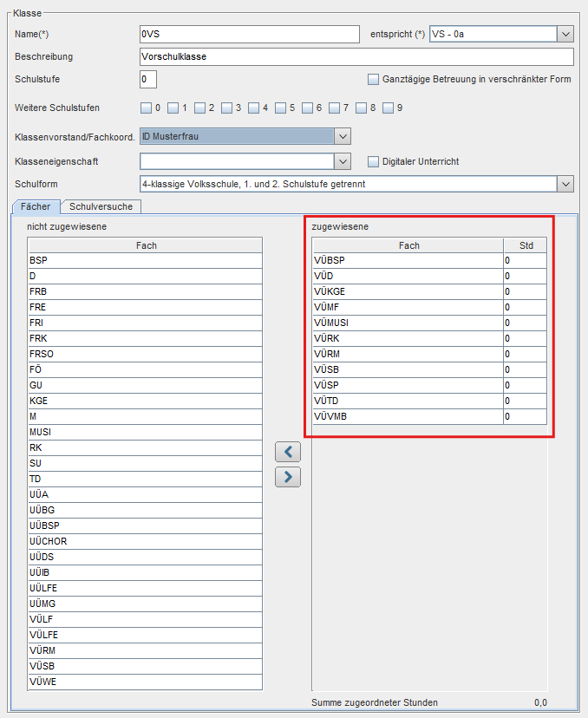Enable Ganztägige Betreuung in verschränkter Form
This screenshot has width=588, height=718.
pyautogui.click(x=373, y=79)
